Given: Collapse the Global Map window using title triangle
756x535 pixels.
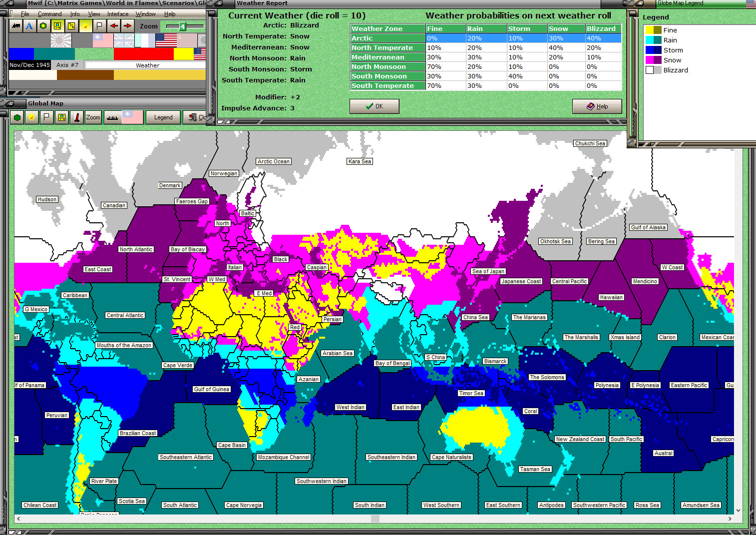Looking at the screenshot, I should 10,103.
